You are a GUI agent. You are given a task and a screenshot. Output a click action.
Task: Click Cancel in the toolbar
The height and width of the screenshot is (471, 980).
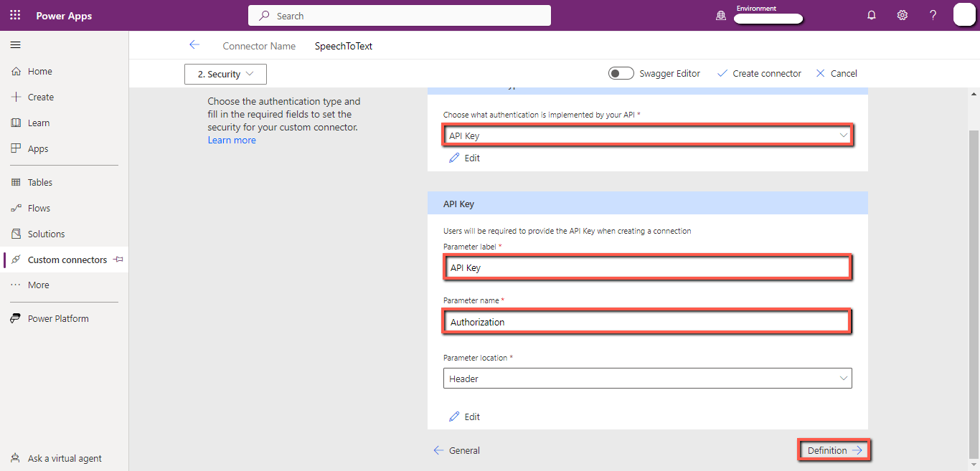tap(837, 73)
